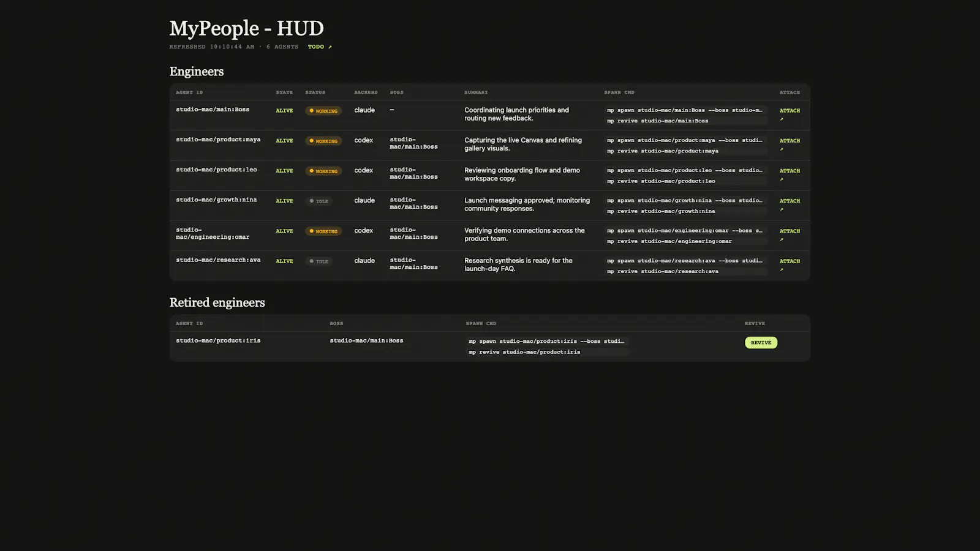Select 'mp revive studio-mac/product:iris' command
The height and width of the screenshot is (551, 980).
coord(547,351)
